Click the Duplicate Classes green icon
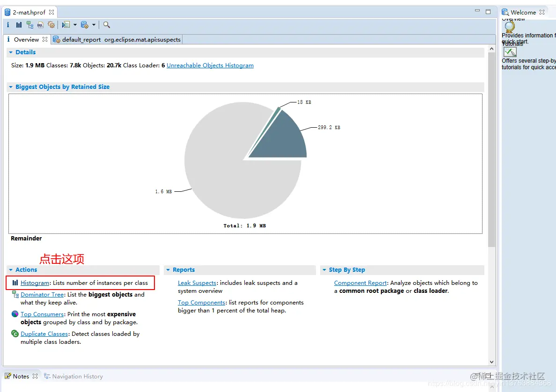The height and width of the screenshot is (392, 556). (x=15, y=334)
